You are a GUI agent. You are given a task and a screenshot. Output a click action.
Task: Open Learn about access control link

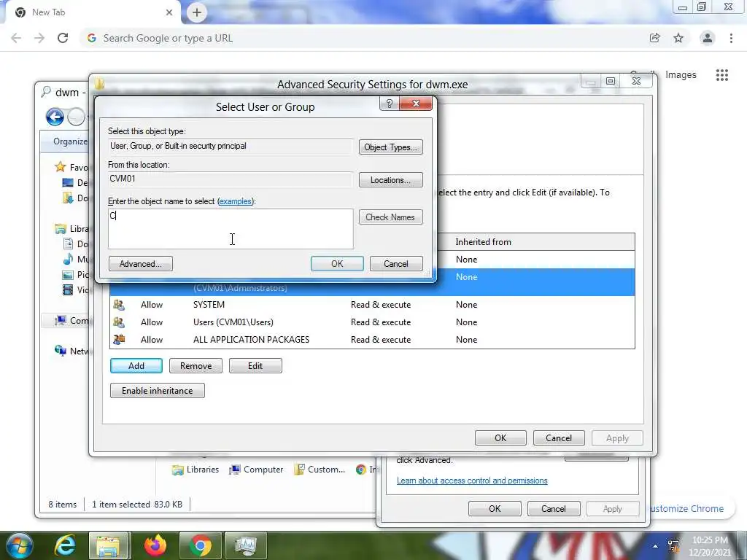(x=472, y=481)
